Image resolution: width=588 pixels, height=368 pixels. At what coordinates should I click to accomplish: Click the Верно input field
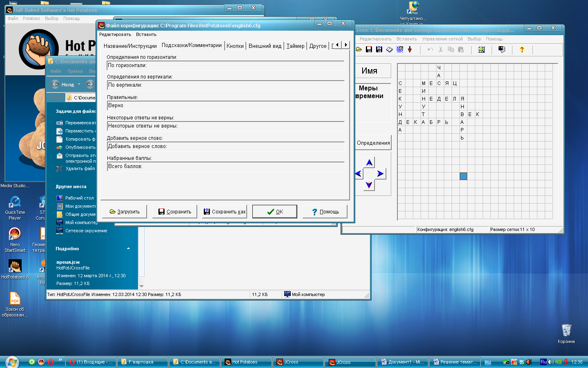pos(226,105)
